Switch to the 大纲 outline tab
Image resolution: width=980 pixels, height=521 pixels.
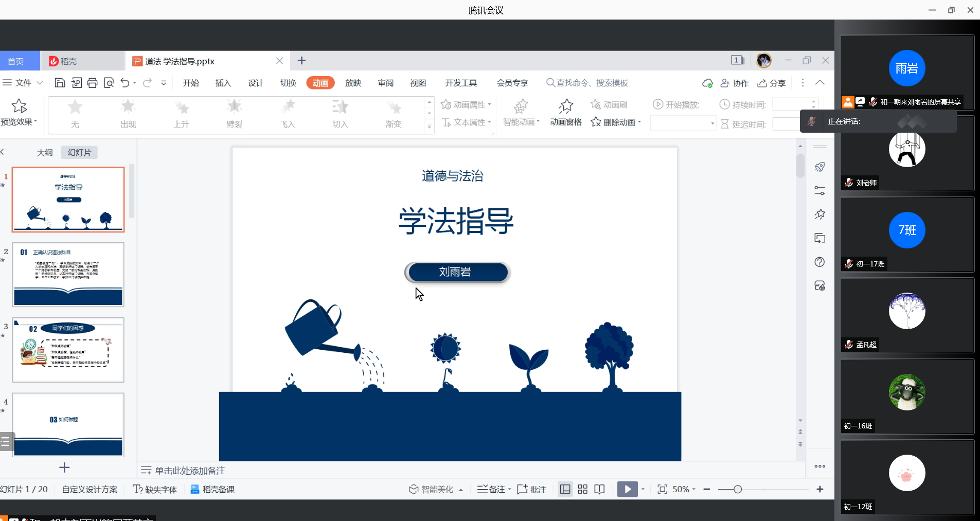pos(45,152)
